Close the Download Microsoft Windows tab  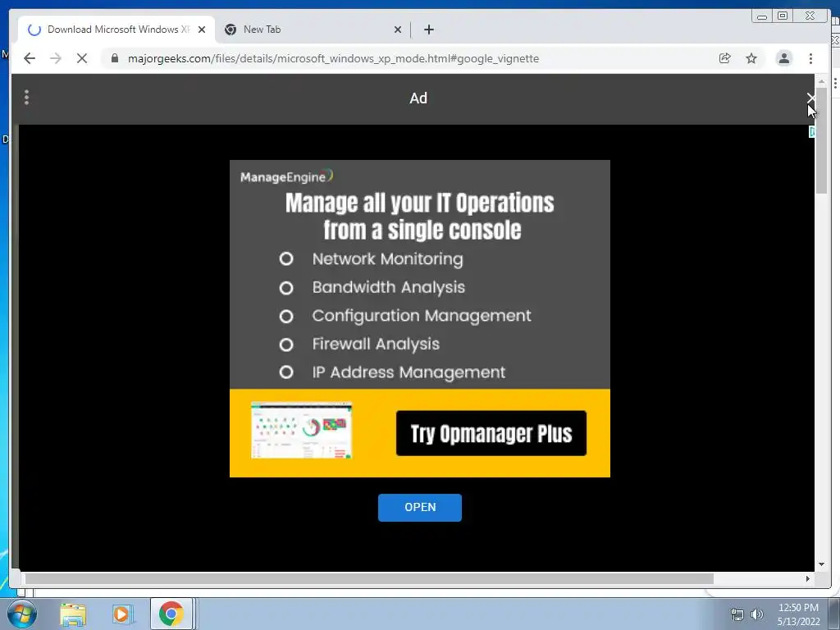coord(202,30)
